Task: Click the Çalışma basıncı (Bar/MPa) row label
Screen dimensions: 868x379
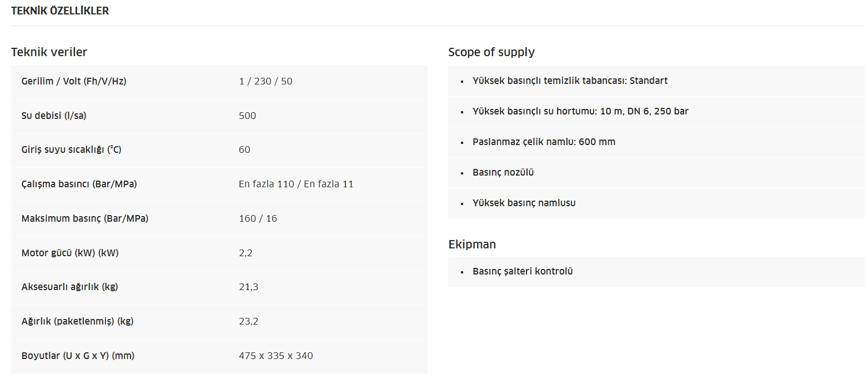Action: click(x=79, y=184)
